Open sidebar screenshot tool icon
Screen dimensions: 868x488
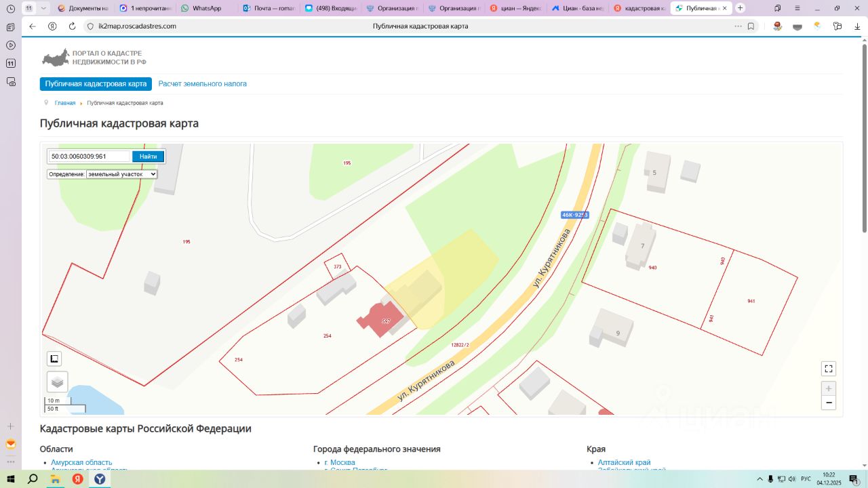[x=10, y=81]
